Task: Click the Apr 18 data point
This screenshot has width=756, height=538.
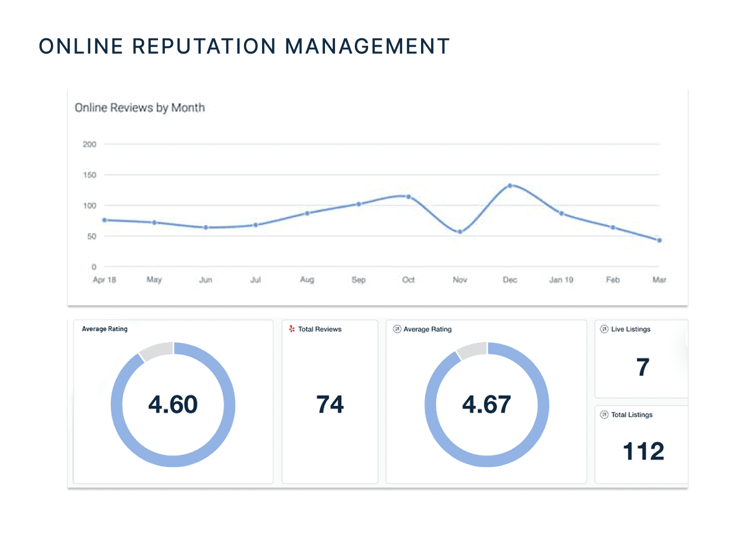Action: click(x=104, y=220)
